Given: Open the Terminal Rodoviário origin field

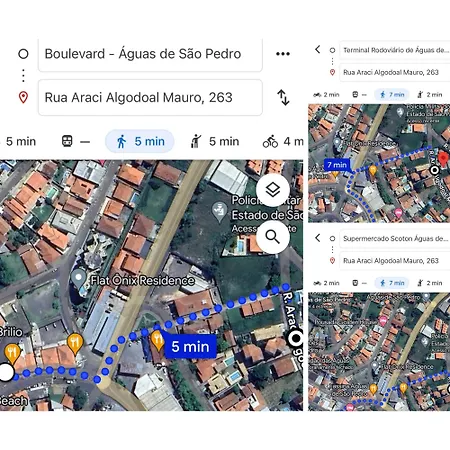Looking at the screenshot, I should coord(395,50).
